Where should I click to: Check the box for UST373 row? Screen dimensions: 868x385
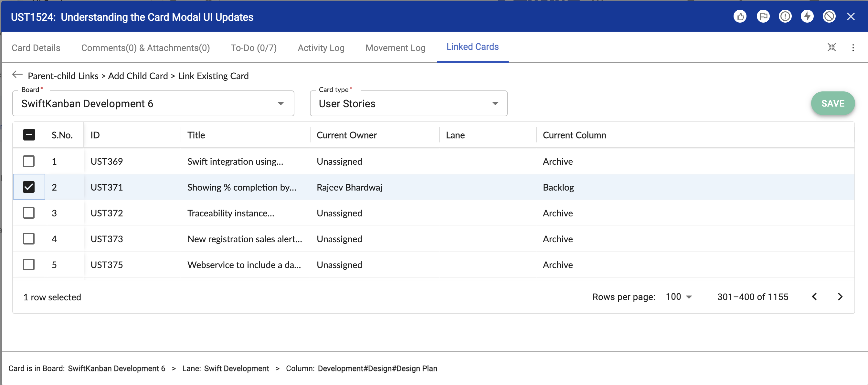tap(29, 239)
